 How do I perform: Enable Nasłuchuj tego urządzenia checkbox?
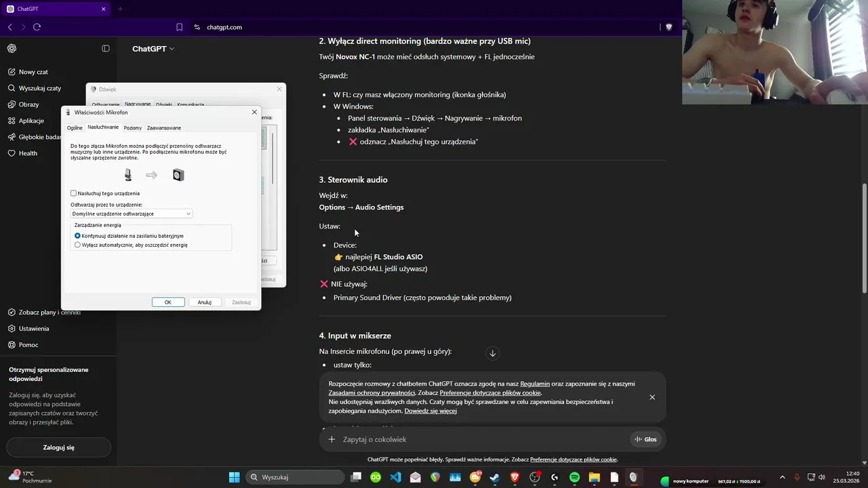click(x=74, y=193)
